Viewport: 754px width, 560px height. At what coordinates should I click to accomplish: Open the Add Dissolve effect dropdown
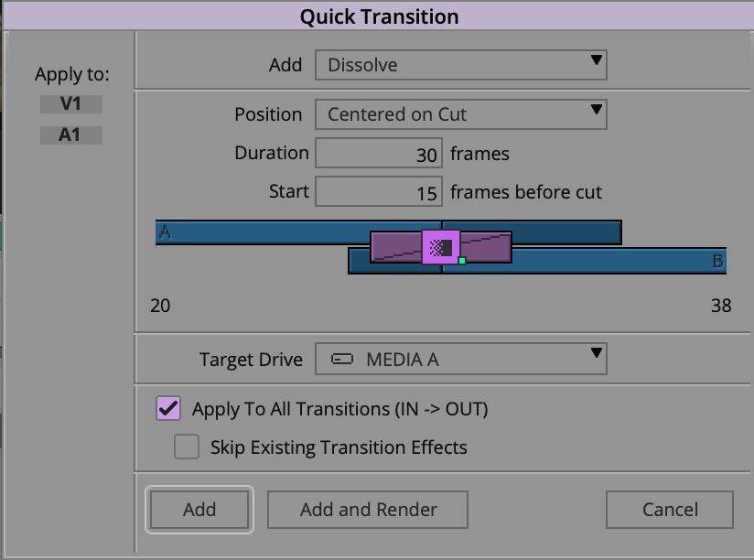point(460,65)
